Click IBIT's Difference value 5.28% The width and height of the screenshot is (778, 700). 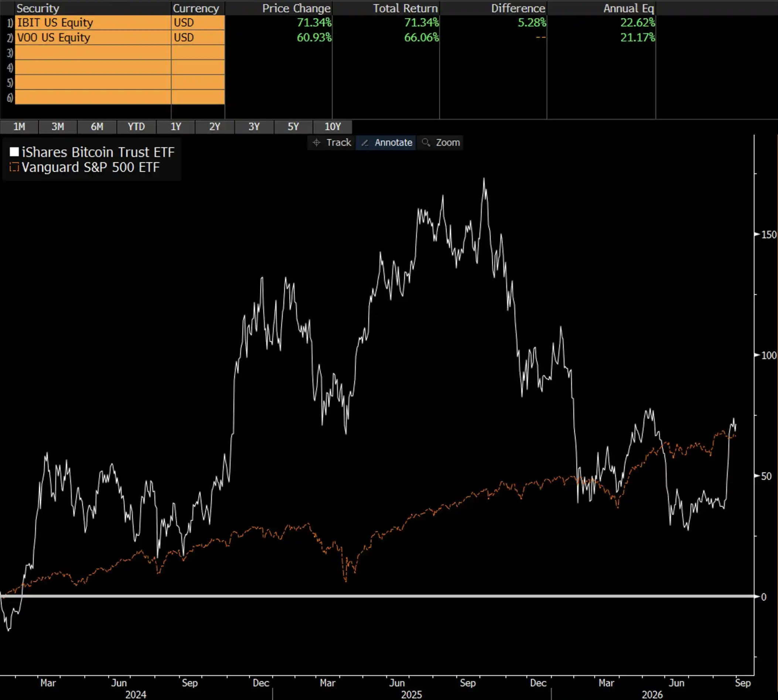click(532, 23)
